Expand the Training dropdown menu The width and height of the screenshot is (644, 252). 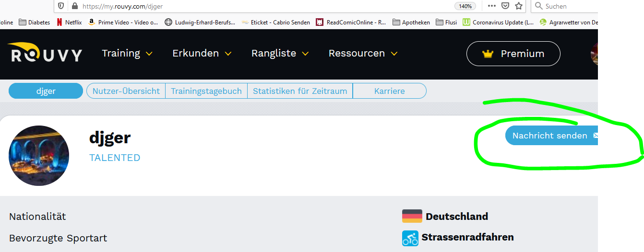tap(127, 53)
